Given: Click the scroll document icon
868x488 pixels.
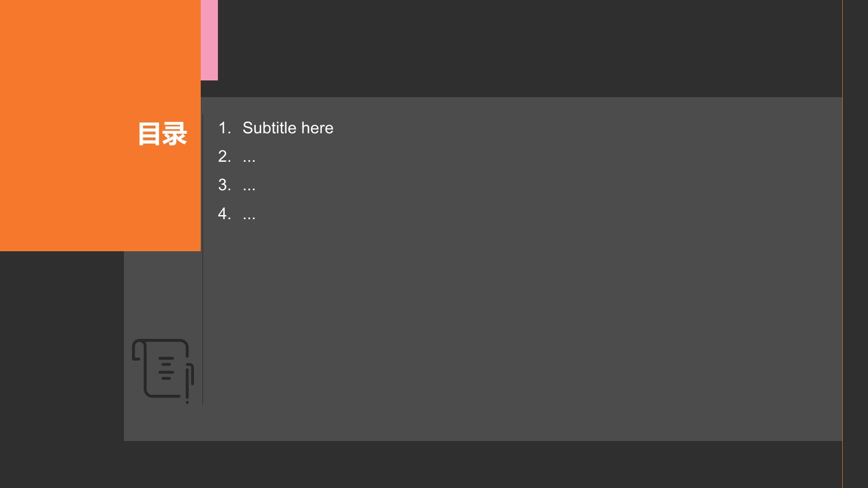Looking at the screenshot, I should [x=163, y=371].
